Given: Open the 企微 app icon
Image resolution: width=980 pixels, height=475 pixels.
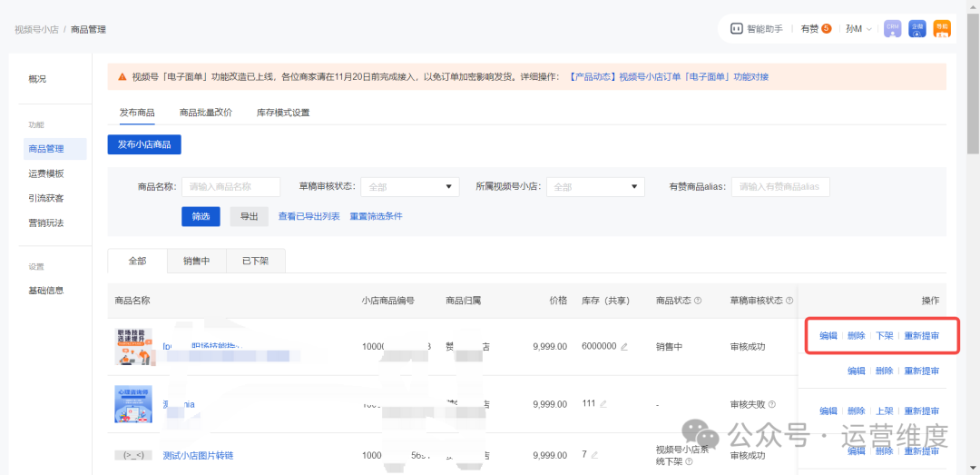Looking at the screenshot, I should 916,29.
